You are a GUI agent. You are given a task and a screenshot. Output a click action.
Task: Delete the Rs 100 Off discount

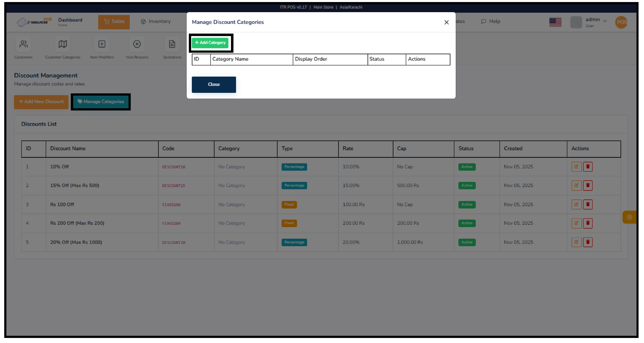588,204
